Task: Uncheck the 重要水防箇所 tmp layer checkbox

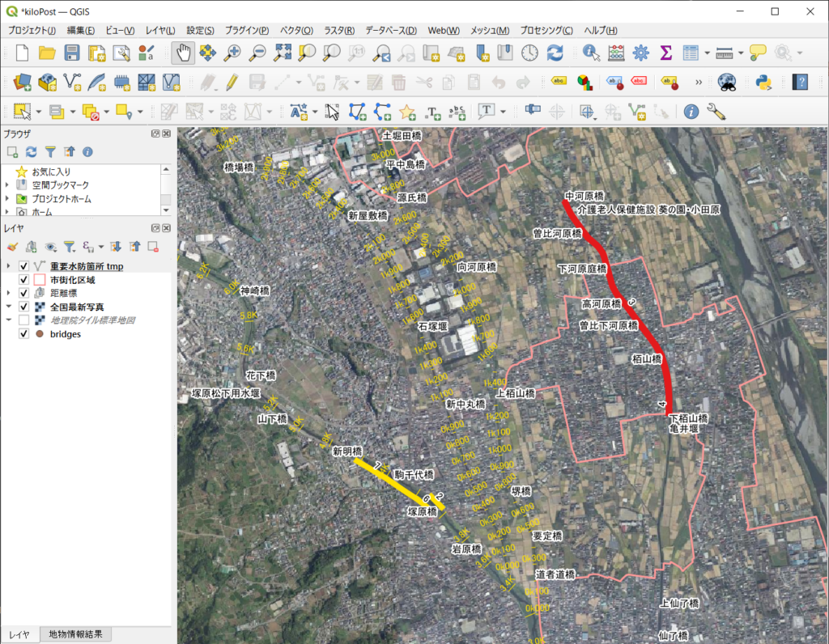Action: (23, 265)
